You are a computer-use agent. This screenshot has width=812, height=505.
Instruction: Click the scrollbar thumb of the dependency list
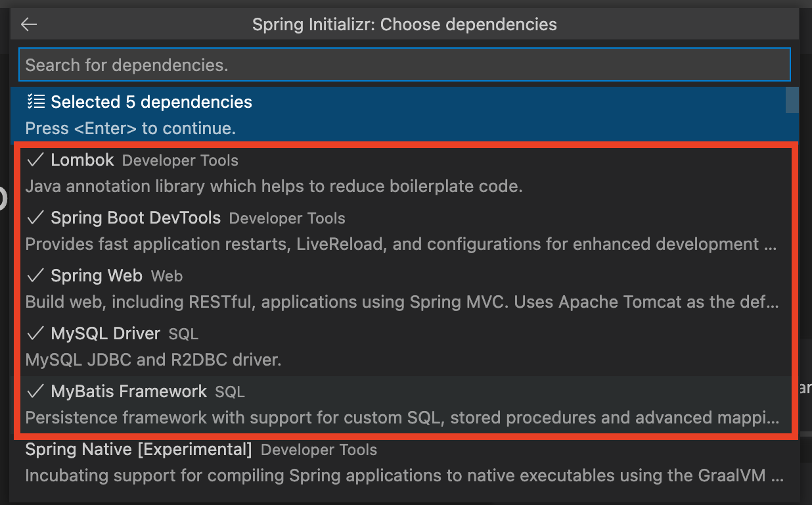(x=792, y=99)
